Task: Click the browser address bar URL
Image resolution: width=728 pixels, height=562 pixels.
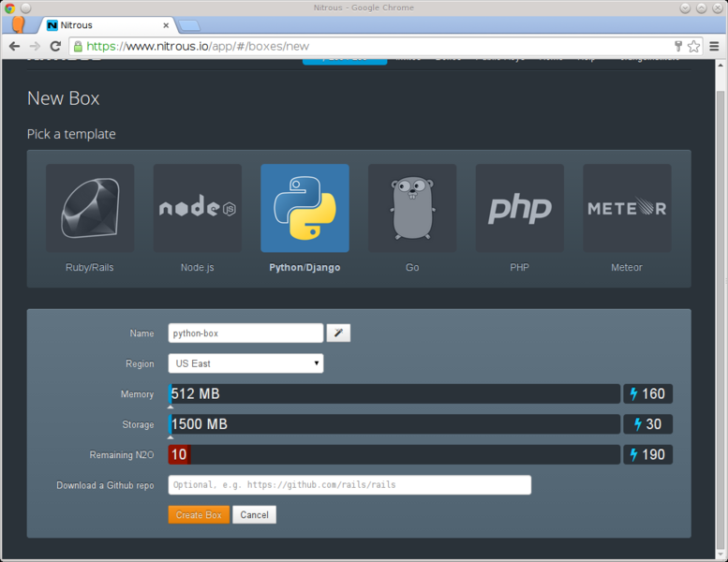Action: tap(198, 47)
